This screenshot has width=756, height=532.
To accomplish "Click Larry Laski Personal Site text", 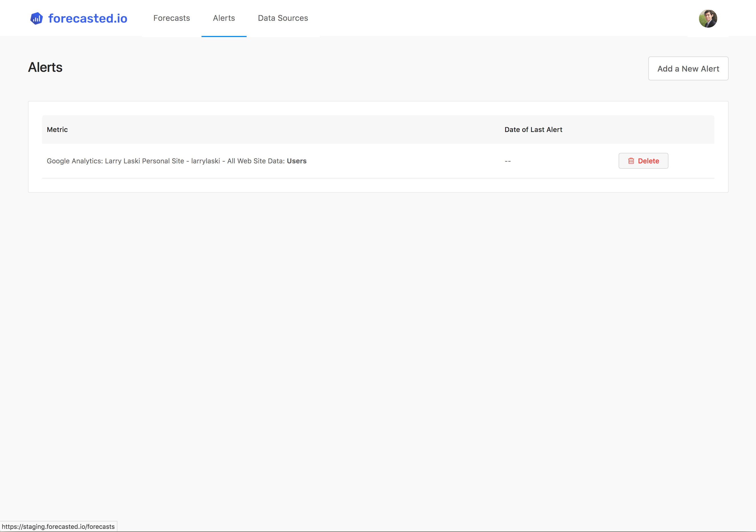I will [144, 161].
